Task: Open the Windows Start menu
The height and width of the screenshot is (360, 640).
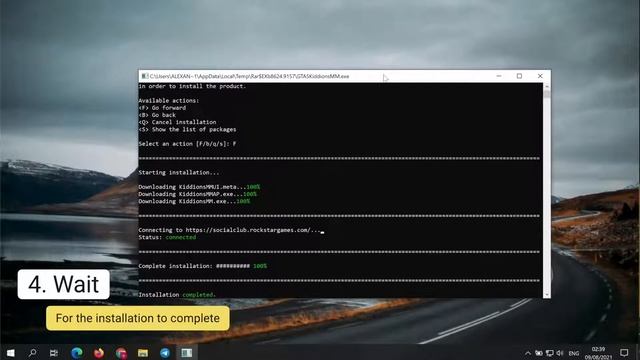Action: [11, 353]
